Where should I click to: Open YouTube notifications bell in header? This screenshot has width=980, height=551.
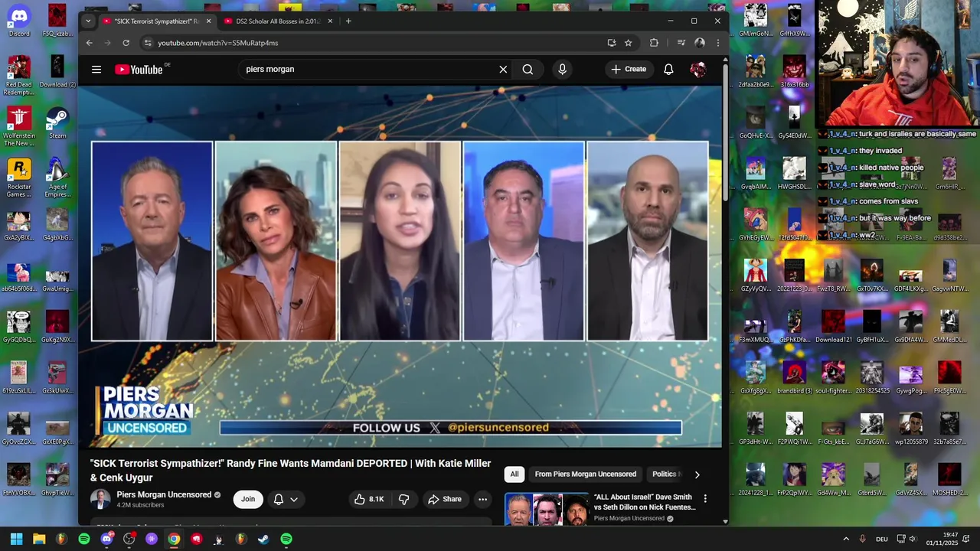coord(668,69)
